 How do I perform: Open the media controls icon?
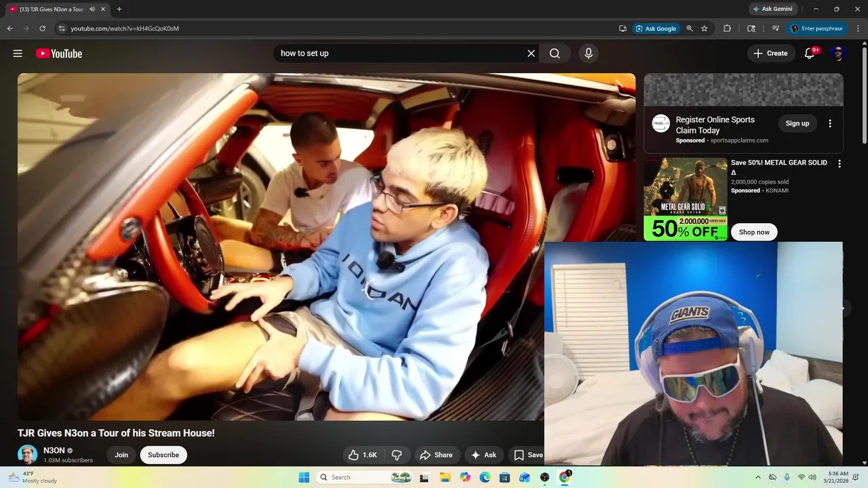pos(775,28)
